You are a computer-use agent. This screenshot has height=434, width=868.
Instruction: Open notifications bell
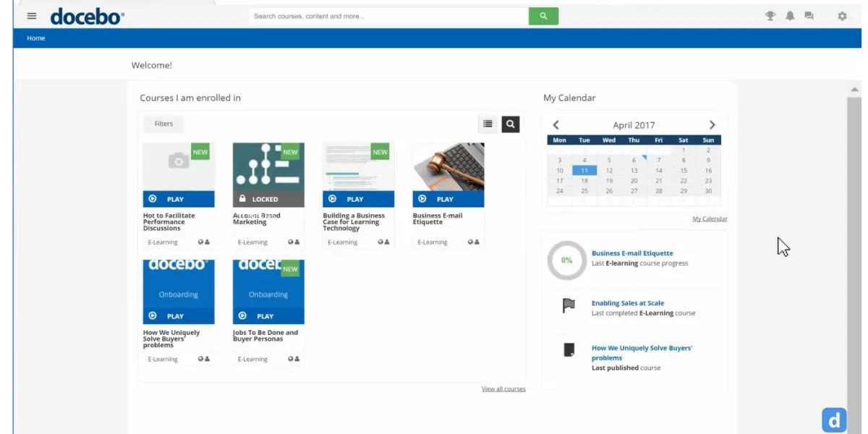click(x=790, y=16)
